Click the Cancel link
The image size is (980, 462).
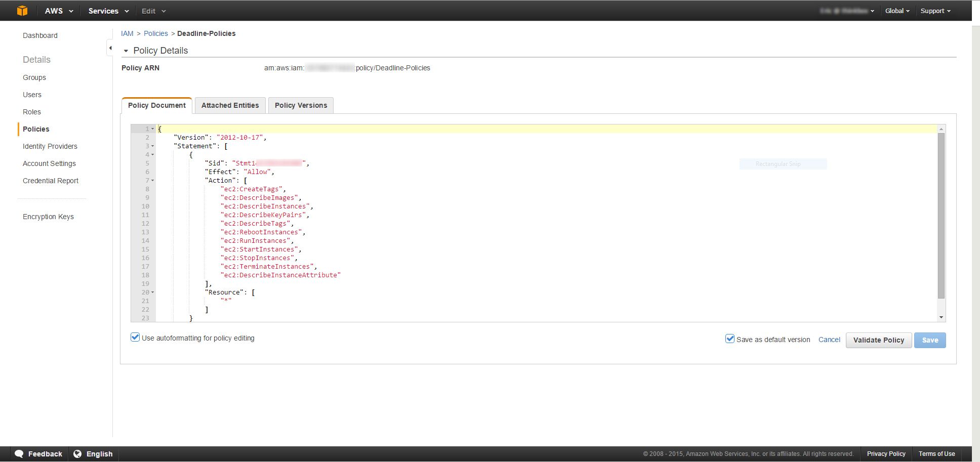[x=829, y=340]
